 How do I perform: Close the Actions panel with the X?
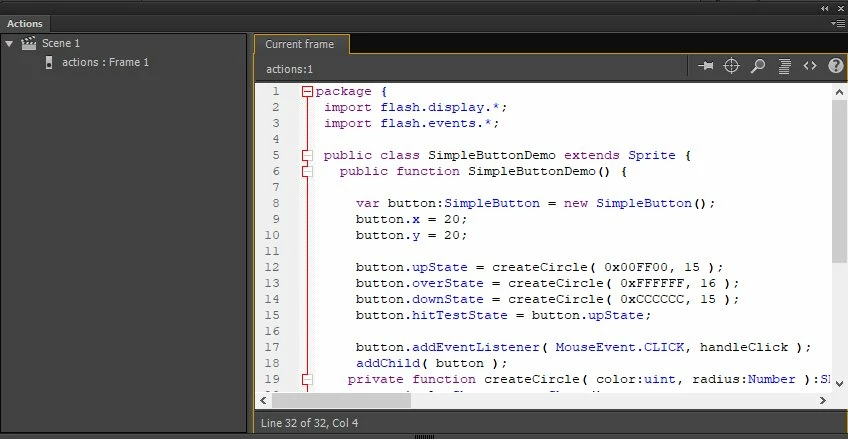840,9
